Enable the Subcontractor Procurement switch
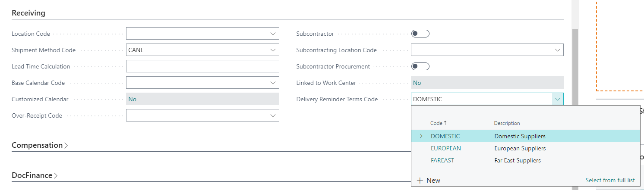644x190 pixels. coord(420,66)
